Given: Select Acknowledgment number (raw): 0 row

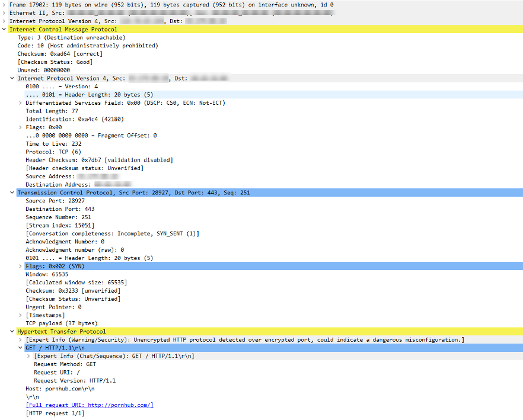Looking at the screenshot, I should coord(75,250).
